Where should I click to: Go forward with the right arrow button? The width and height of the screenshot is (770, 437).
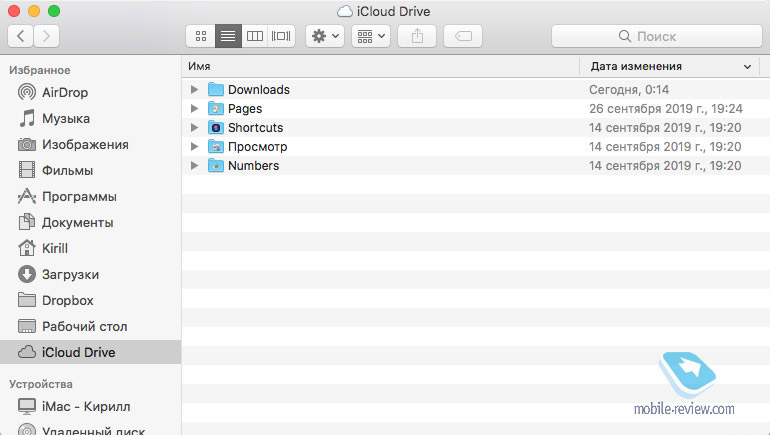coord(46,36)
